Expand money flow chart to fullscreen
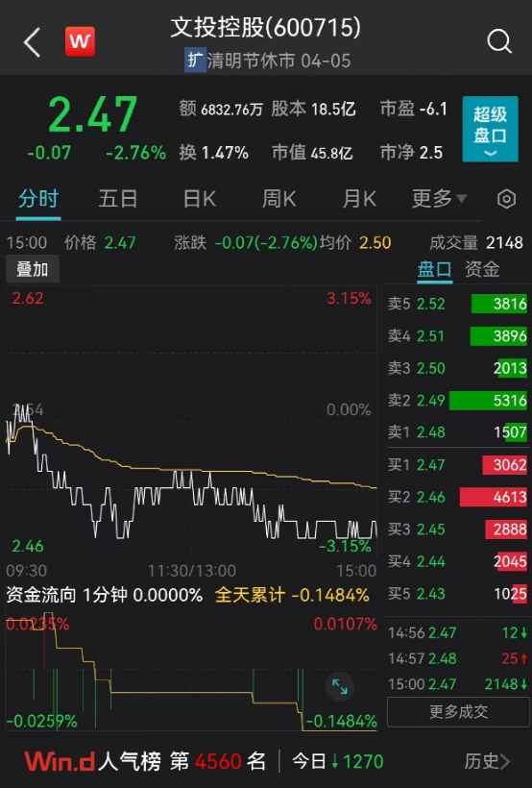Viewport: 532px width, 788px height. [340, 686]
